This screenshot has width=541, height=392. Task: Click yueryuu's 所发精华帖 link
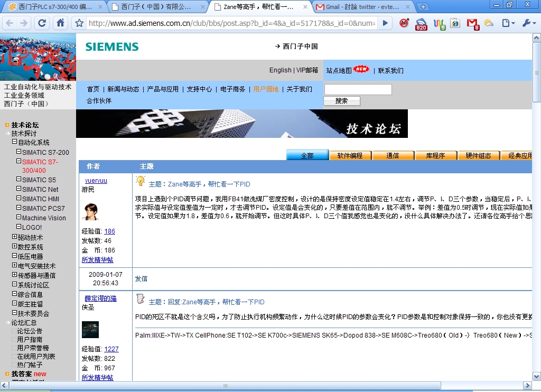(97, 260)
